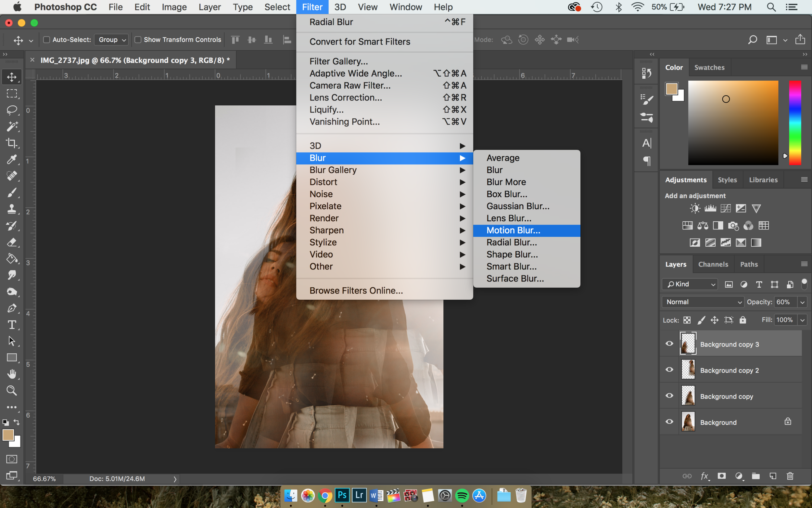Click the Opacity 60% value field
812x508 pixels.
pyautogui.click(x=785, y=302)
